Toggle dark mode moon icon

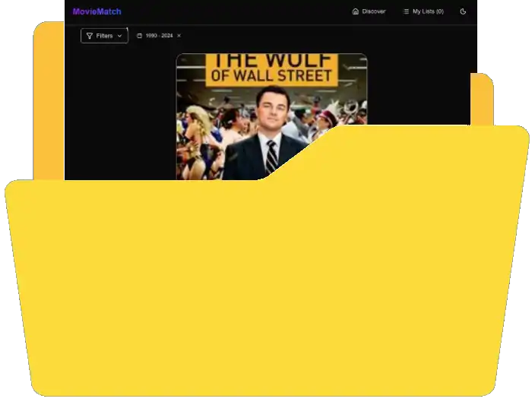click(x=463, y=11)
